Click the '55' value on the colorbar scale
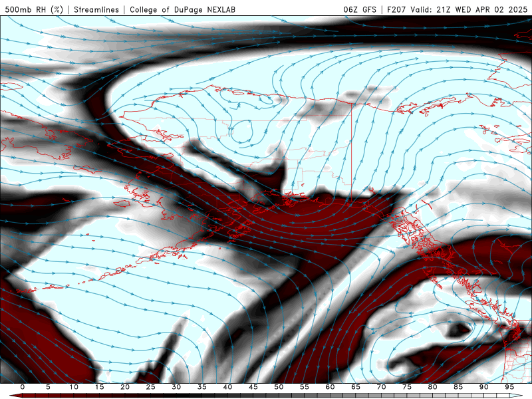532x399 pixels. click(305, 387)
